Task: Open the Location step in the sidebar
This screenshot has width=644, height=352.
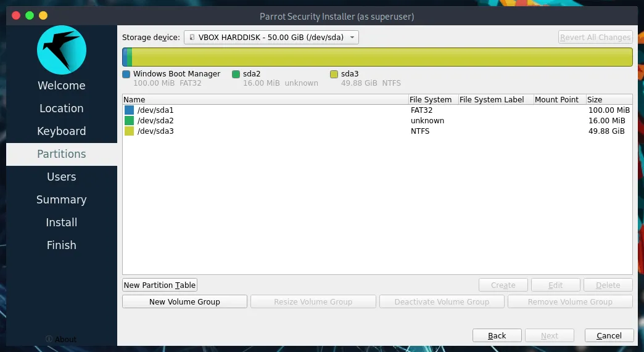Action: click(x=62, y=108)
